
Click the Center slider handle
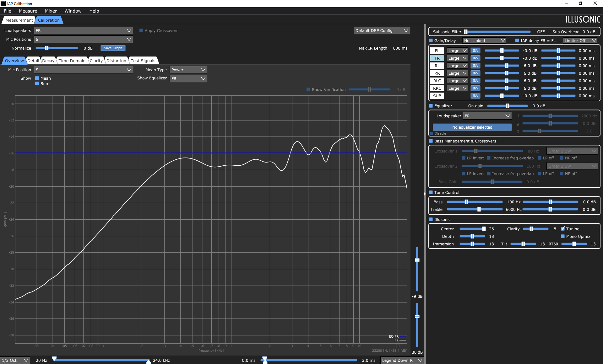coord(484,229)
